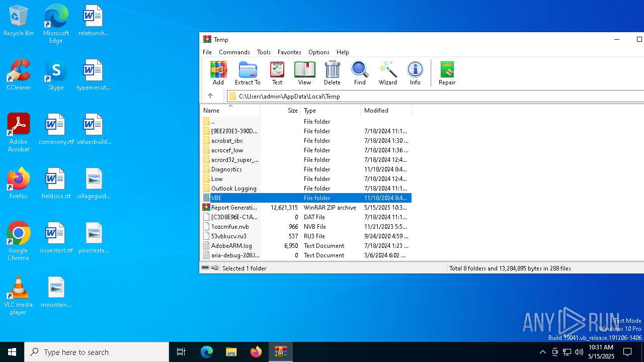The image size is (644, 362).
Task: Click the View toolbar icon
Action: (x=304, y=73)
